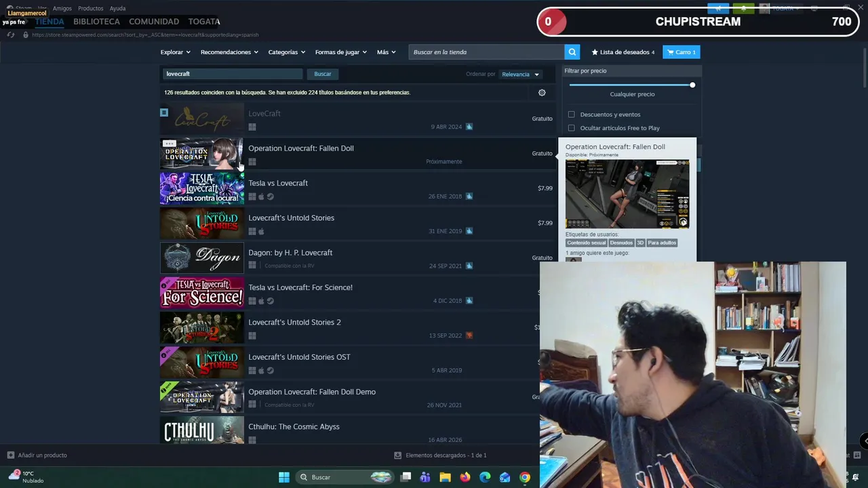Expand the Recomendaciones dropdown
This screenshot has height=488, width=868.
click(x=229, y=52)
